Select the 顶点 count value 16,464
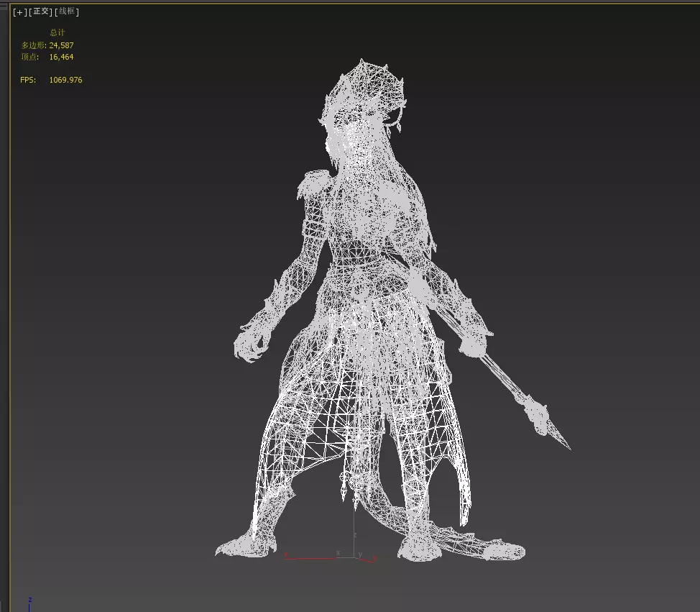The height and width of the screenshot is (612, 700). coord(61,57)
